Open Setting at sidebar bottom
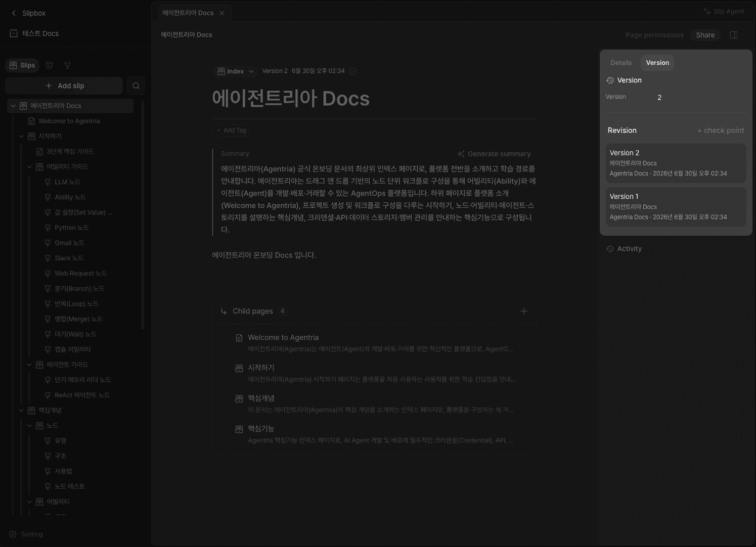756x547 pixels. point(26,534)
